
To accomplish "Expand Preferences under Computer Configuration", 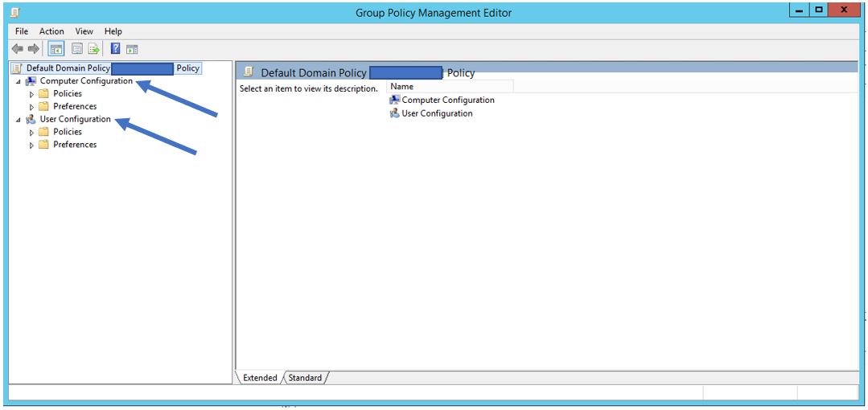I will [31, 107].
